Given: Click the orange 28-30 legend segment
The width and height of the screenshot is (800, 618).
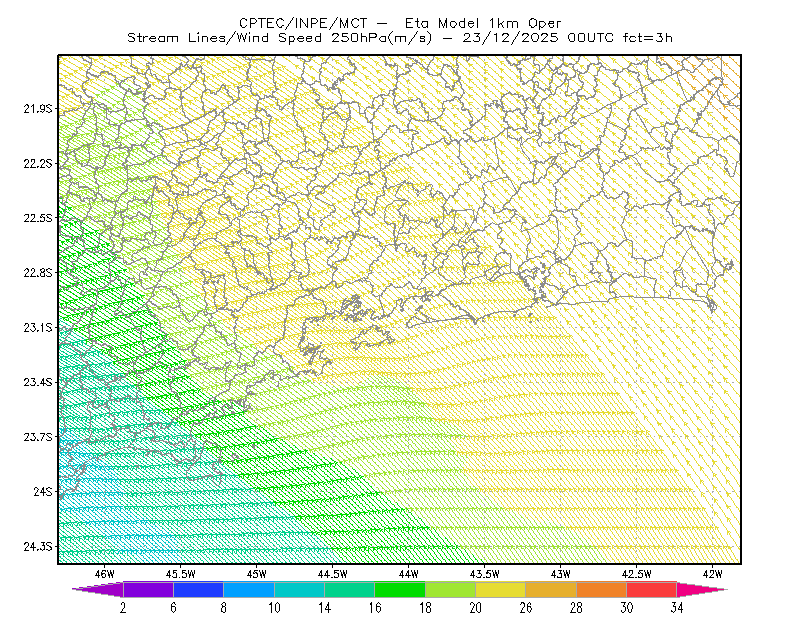Looking at the screenshot, I should click(x=602, y=589).
